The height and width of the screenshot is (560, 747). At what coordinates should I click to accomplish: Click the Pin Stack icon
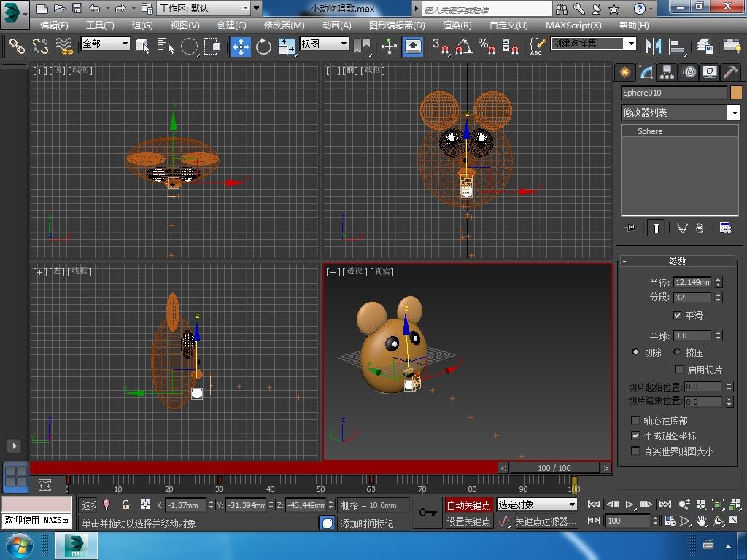click(x=630, y=228)
